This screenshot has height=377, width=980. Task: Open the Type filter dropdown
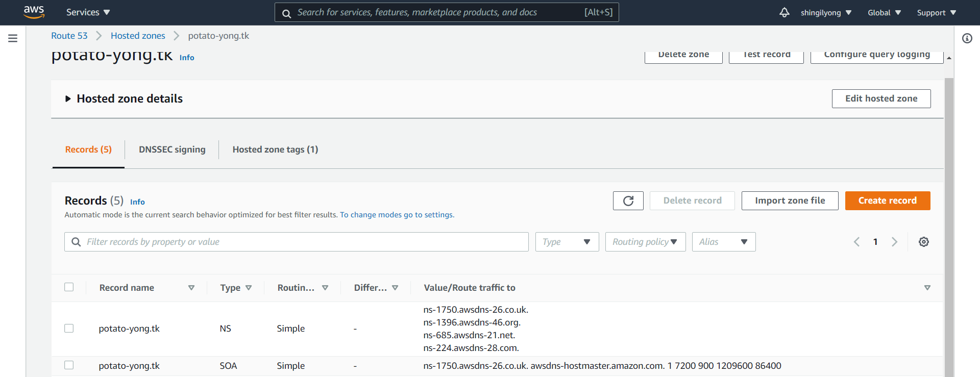[x=567, y=242]
